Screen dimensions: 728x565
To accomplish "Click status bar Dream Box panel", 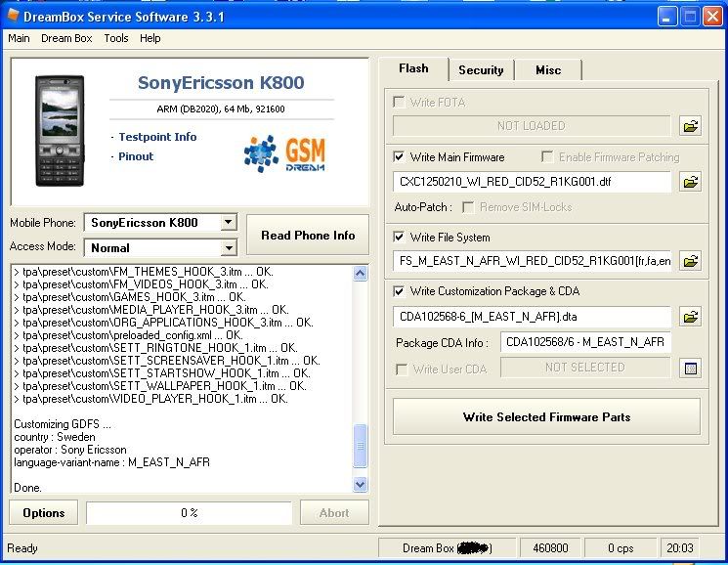I will coord(448,548).
